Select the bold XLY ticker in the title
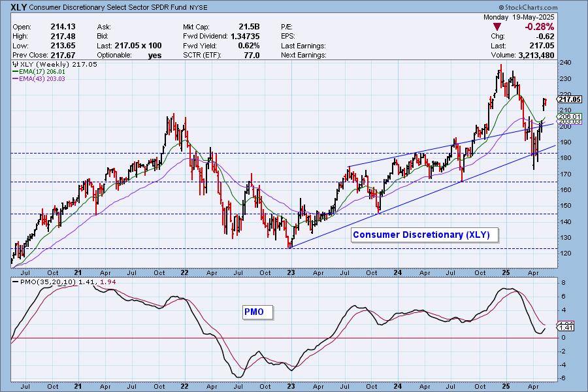This screenshot has width=588, height=392. tap(18, 7)
